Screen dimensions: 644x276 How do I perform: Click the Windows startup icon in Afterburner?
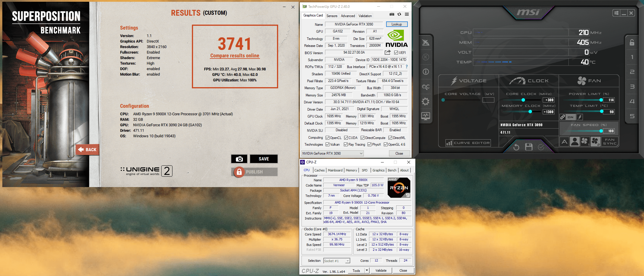(x=617, y=13)
